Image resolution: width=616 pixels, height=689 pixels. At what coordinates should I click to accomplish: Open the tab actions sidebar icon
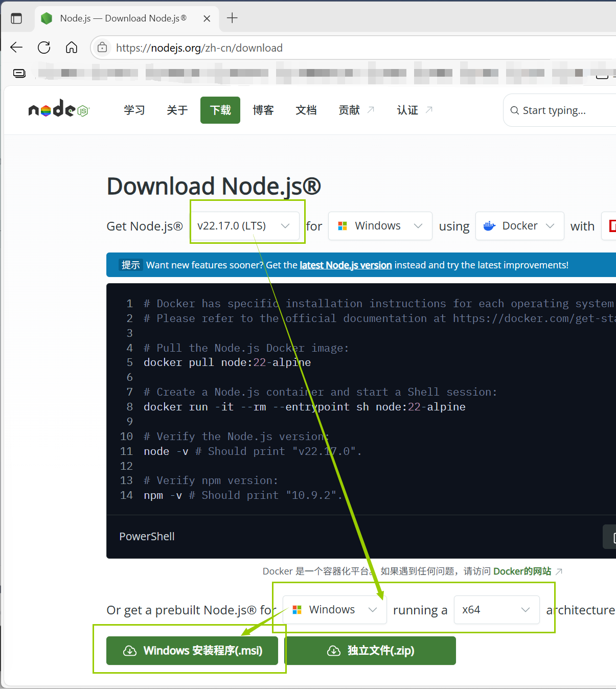tap(16, 18)
